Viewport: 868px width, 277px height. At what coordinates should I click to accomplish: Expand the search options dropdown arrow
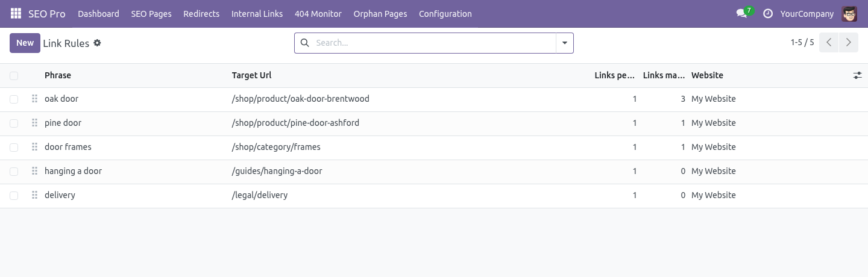click(x=565, y=43)
